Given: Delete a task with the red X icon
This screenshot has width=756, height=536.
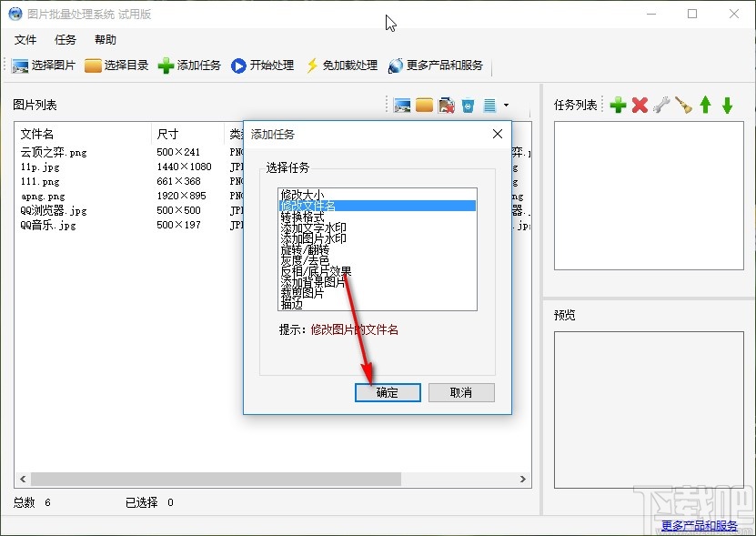Looking at the screenshot, I should [x=639, y=105].
